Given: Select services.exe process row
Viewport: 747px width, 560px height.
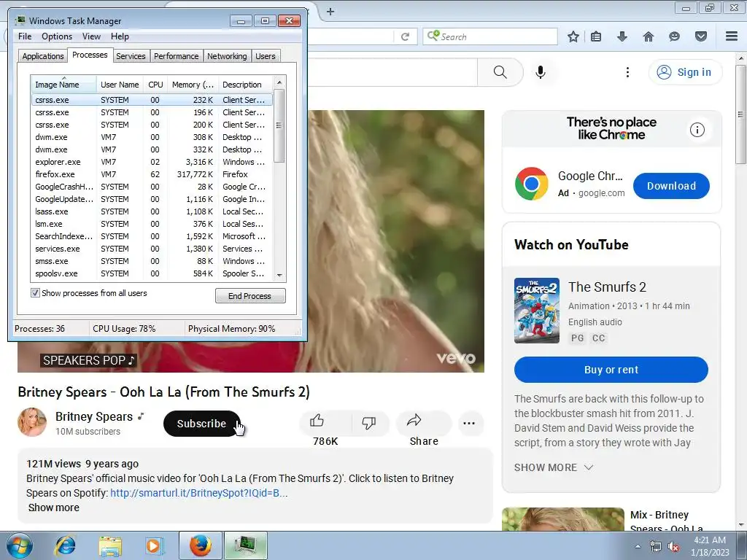Looking at the screenshot, I should 152,249.
